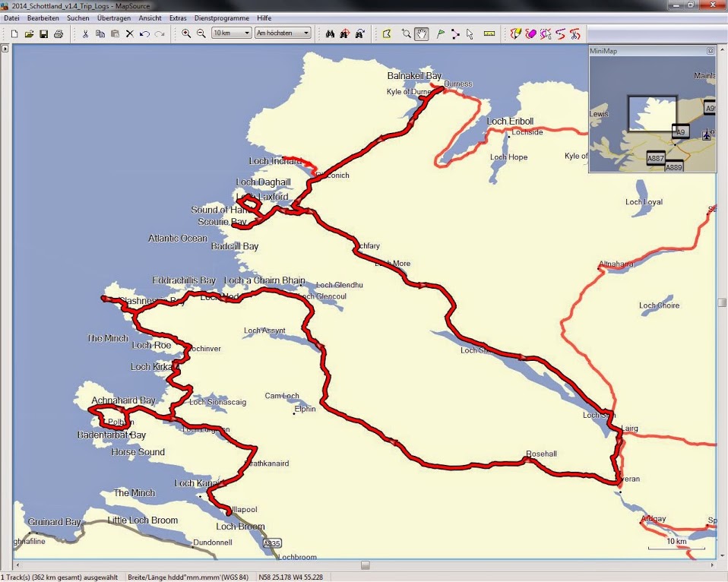The image size is (728, 582).
Task: Select the Waypoint flag tool
Action: [x=440, y=33]
